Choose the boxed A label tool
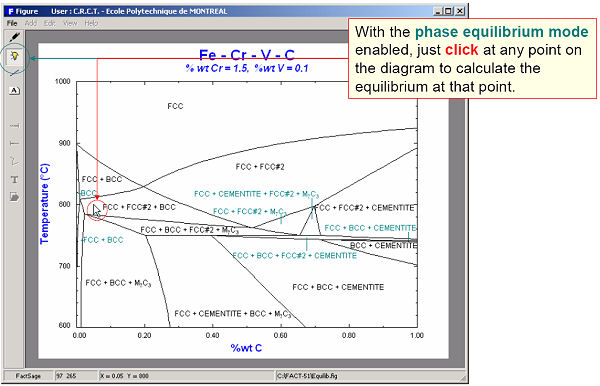The height and width of the screenshot is (386, 600). (14, 91)
